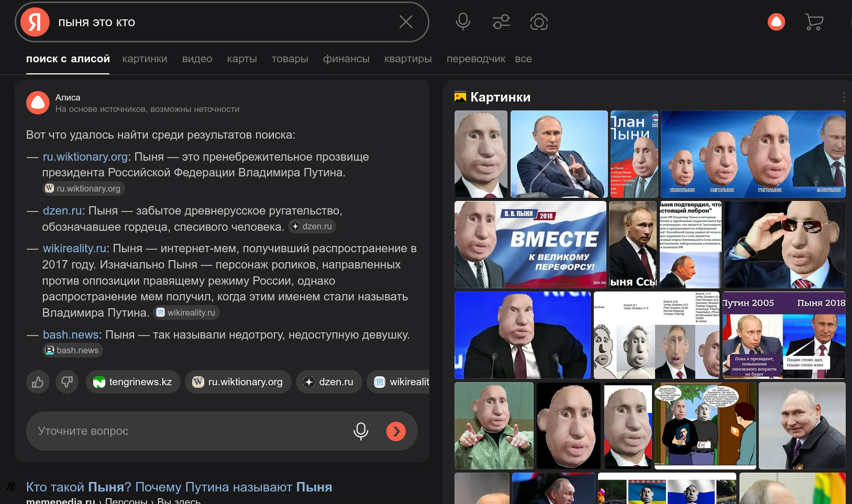Open the wikireality source button in bottom row
Viewport: 852px width, 504px height.
pyautogui.click(x=399, y=382)
